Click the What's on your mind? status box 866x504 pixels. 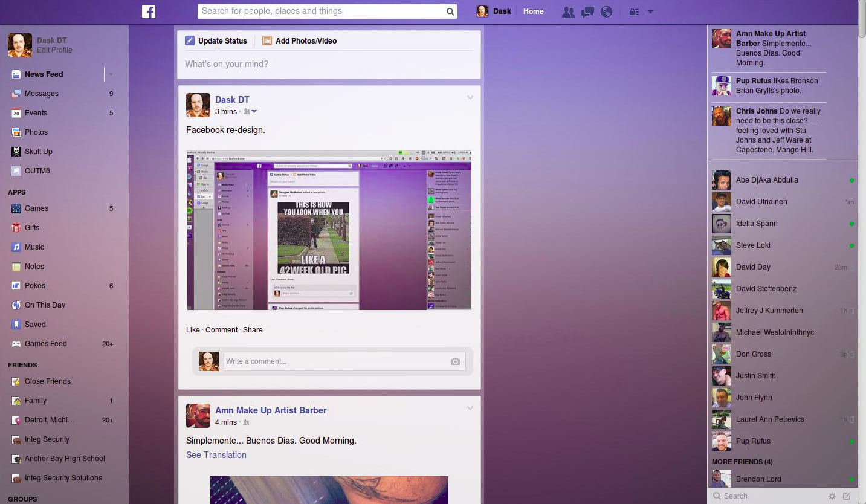(x=329, y=64)
